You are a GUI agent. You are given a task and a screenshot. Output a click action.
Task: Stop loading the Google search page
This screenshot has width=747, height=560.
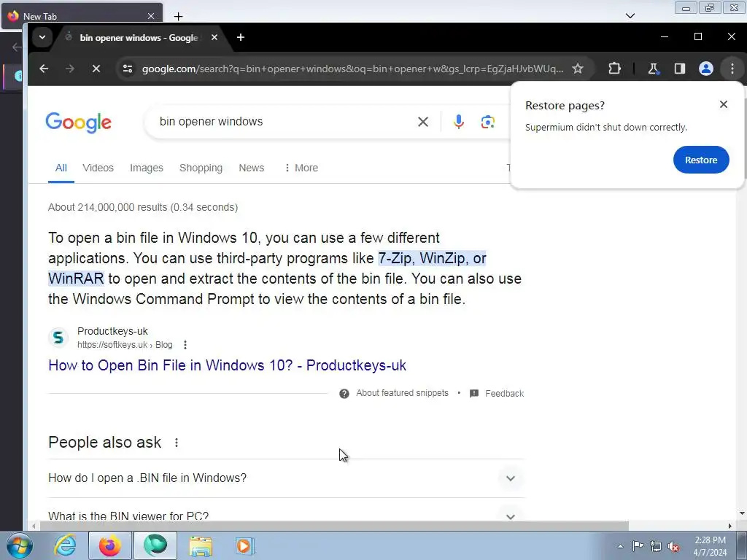pos(96,69)
